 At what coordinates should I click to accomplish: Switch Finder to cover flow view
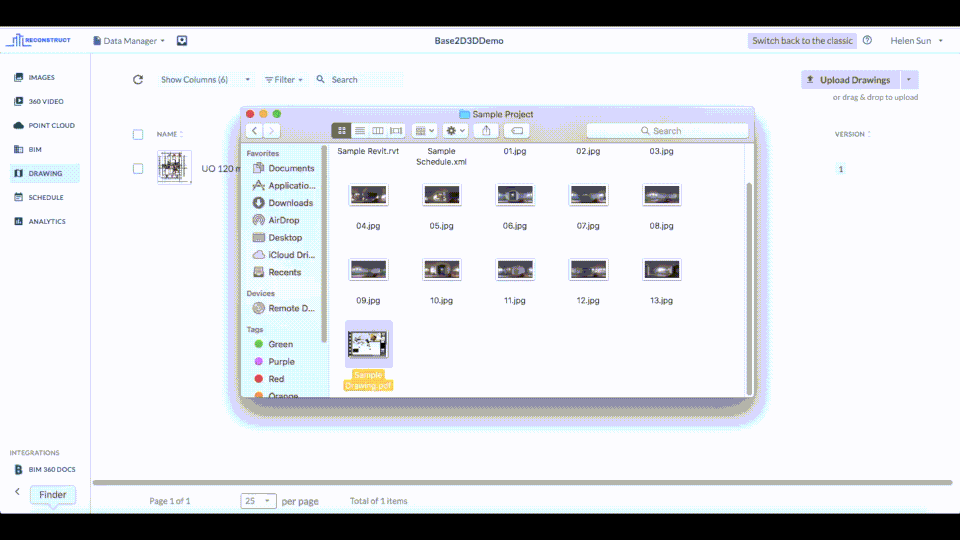[396, 130]
